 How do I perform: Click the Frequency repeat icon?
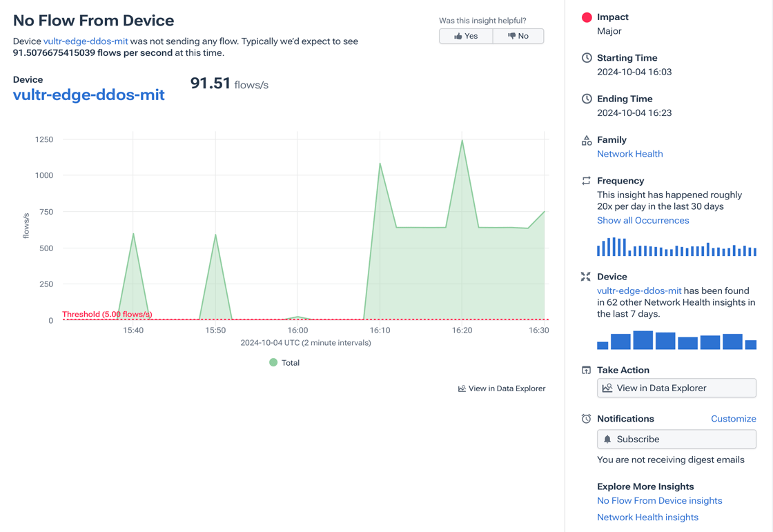tap(587, 181)
